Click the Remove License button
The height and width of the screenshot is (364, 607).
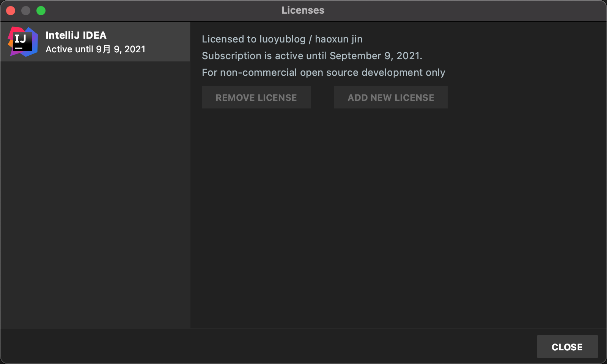256,97
